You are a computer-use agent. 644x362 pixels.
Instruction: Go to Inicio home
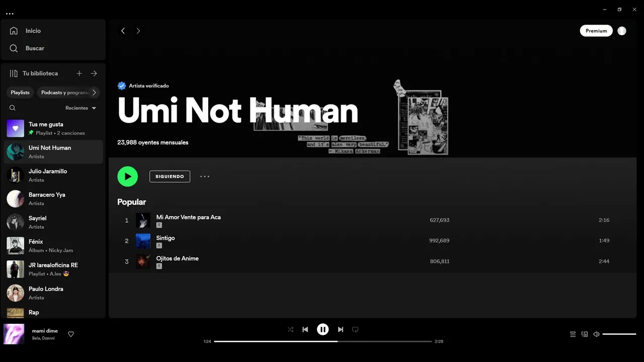coord(25,31)
